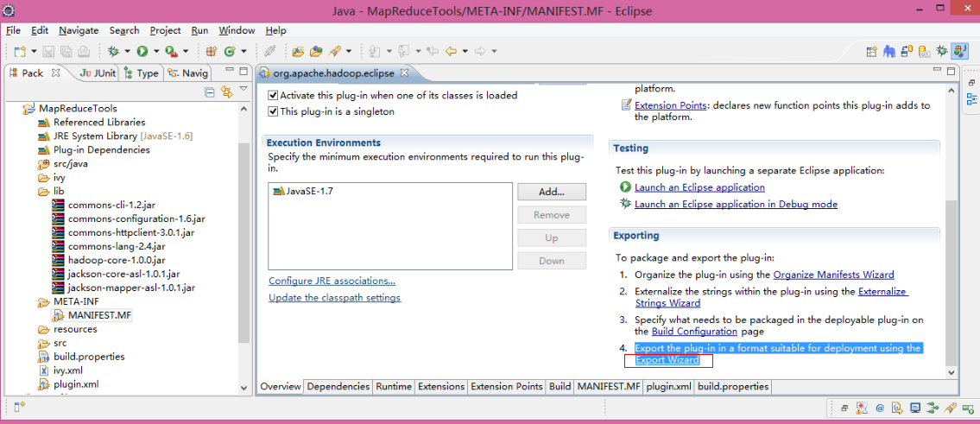This screenshot has width=980, height=424.
Task: Open the JUnit view tab
Action: coord(98,73)
